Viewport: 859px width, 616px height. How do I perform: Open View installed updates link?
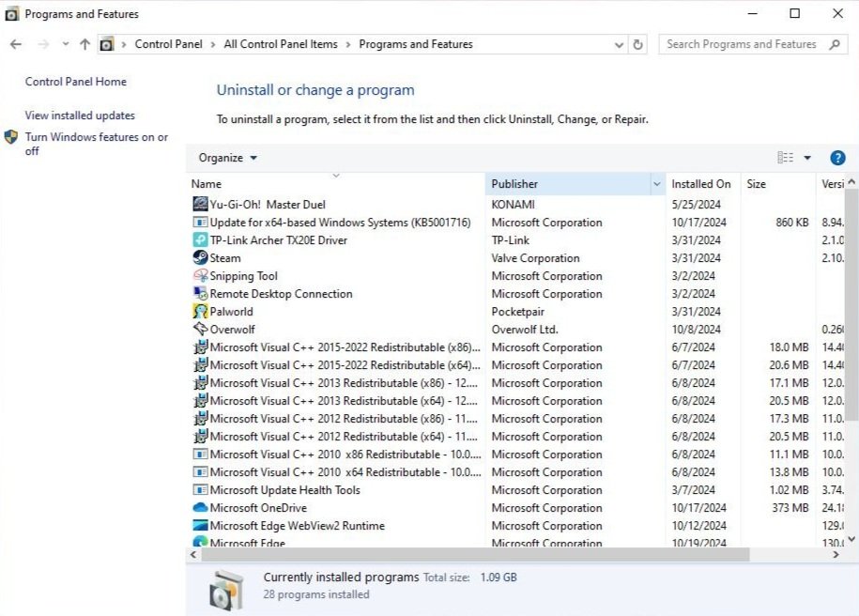point(80,115)
